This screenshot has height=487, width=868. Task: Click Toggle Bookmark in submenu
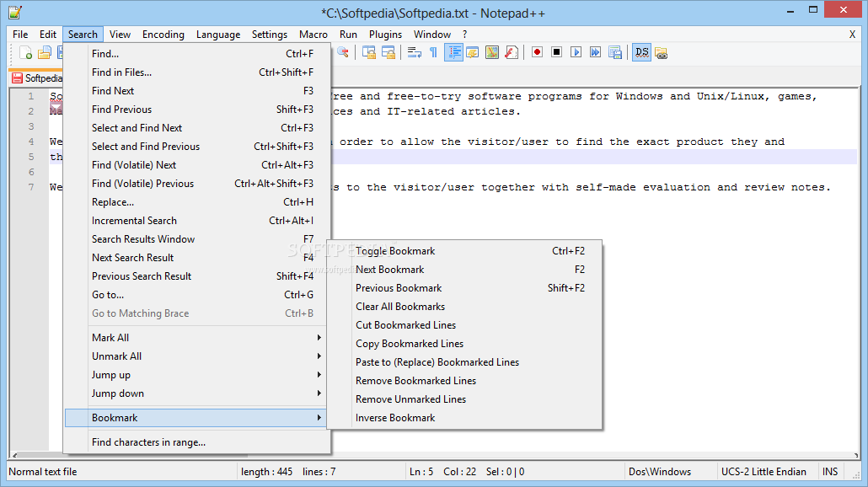point(464,251)
